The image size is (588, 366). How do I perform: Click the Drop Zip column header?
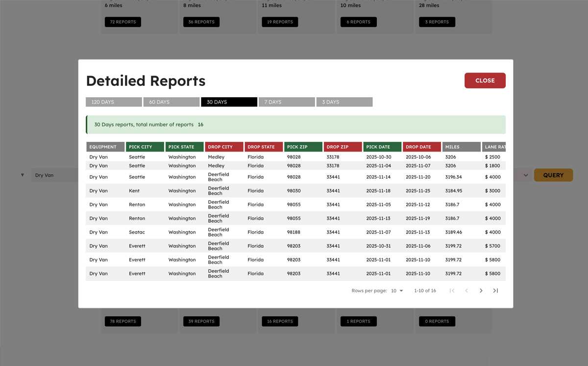click(343, 147)
